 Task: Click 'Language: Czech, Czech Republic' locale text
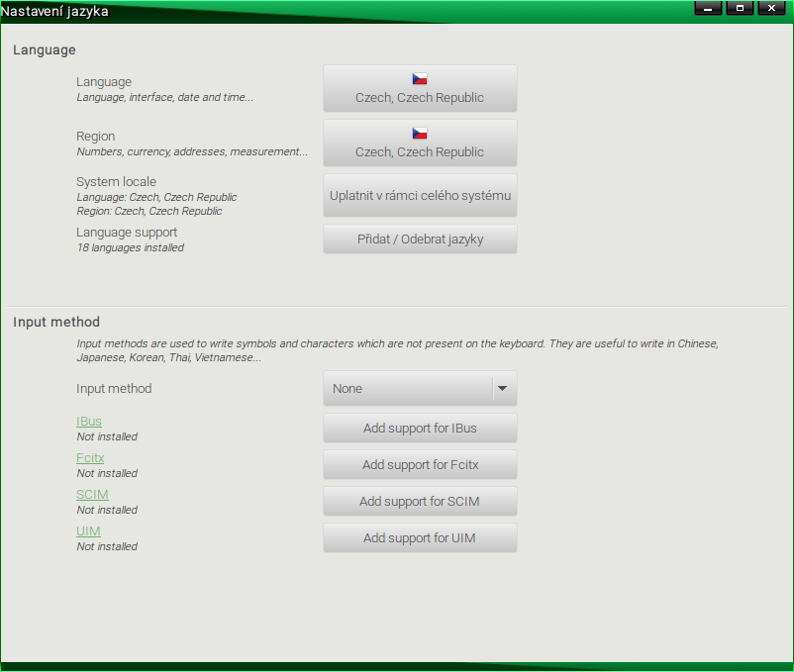pos(156,197)
